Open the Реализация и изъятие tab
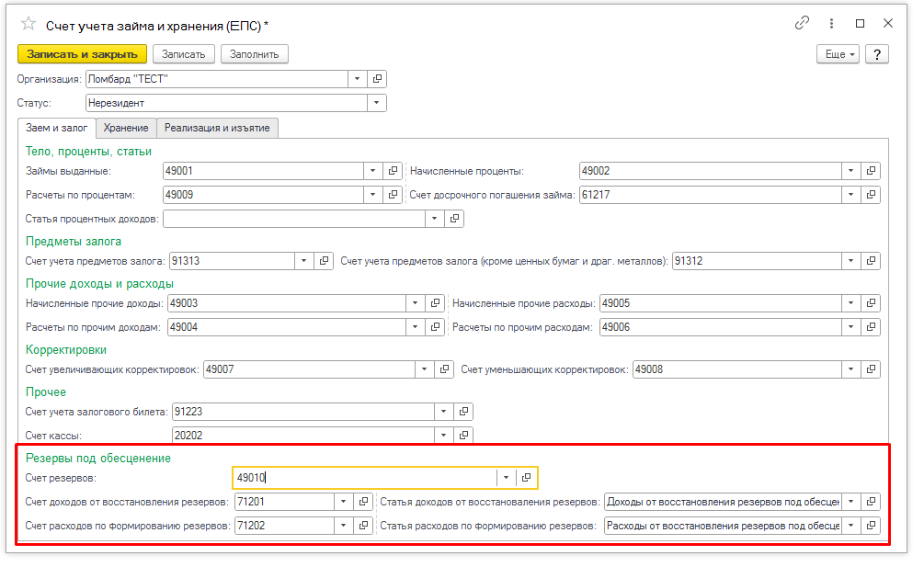The width and height of the screenshot is (924, 567). [x=217, y=128]
